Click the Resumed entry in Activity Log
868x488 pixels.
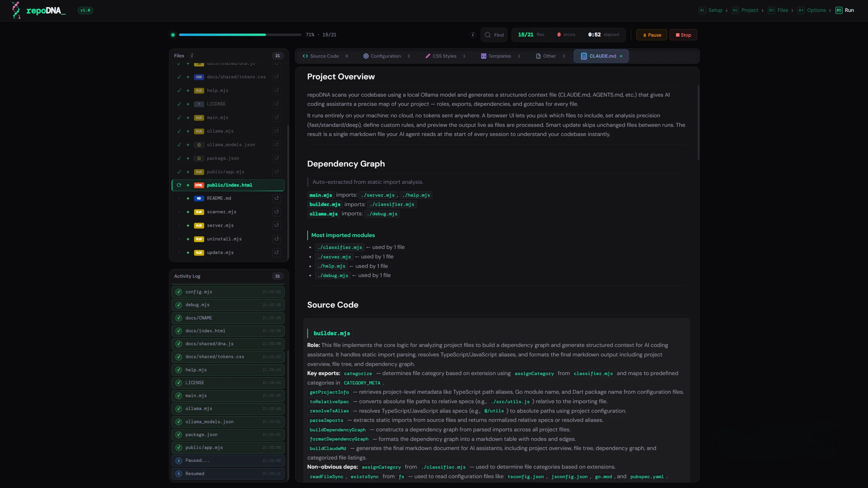pyautogui.click(x=228, y=474)
